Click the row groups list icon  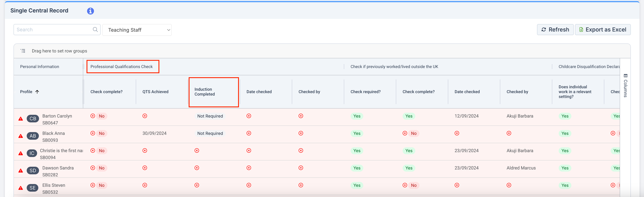tap(23, 51)
